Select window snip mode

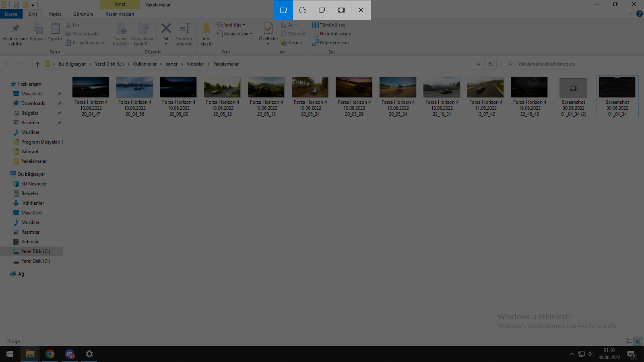322,10
